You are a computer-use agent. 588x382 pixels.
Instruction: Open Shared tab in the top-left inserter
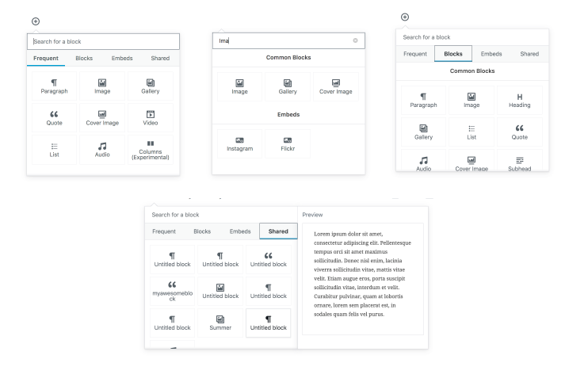160,58
